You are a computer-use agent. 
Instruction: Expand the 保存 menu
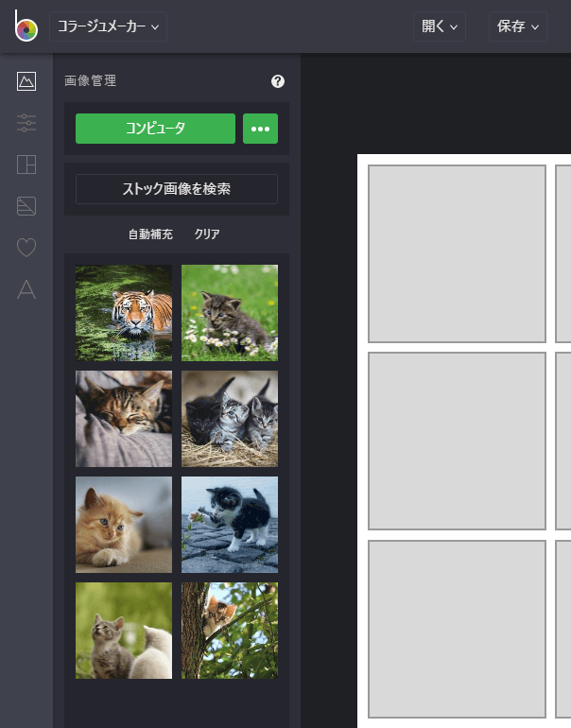[518, 26]
